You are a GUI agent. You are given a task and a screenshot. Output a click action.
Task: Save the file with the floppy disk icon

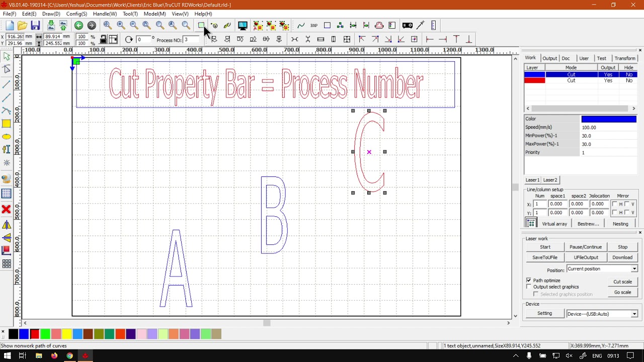click(35, 26)
